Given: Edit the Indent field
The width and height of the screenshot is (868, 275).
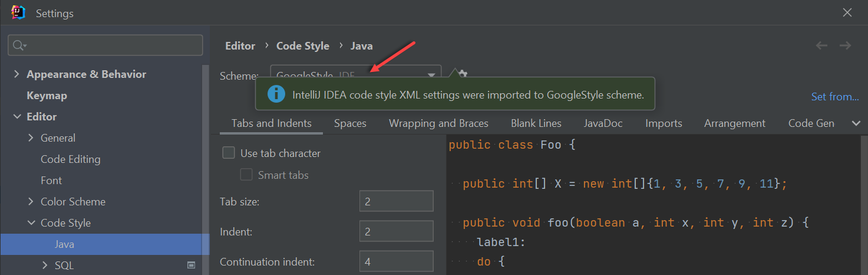Looking at the screenshot, I should click(397, 231).
